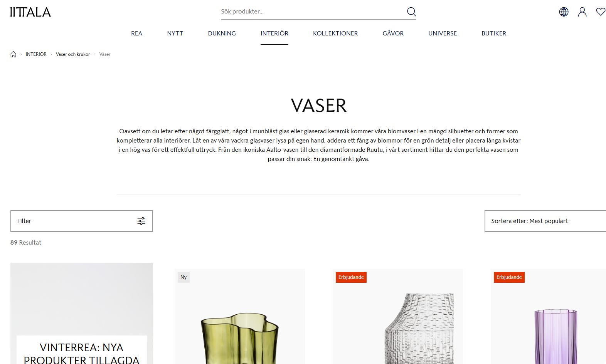Open the Filter panel
The image size is (606, 364).
click(82, 221)
